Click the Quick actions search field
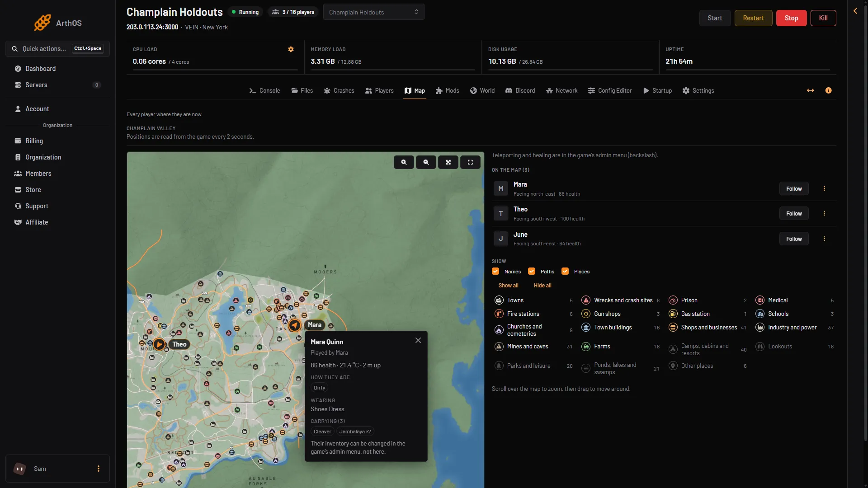The height and width of the screenshot is (488, 868). point(58,49)
